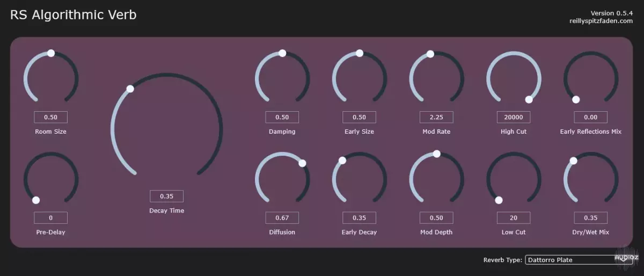Screen dimensions: 644x276
Task: Click the Damping knob handle
Action: pos(282,53)
